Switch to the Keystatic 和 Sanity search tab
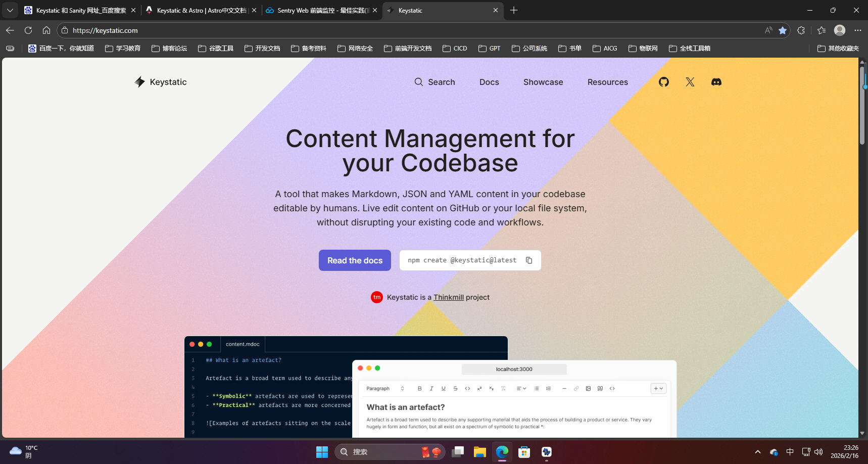The height and width of the screenshot is (464, 868). point(81,10)
